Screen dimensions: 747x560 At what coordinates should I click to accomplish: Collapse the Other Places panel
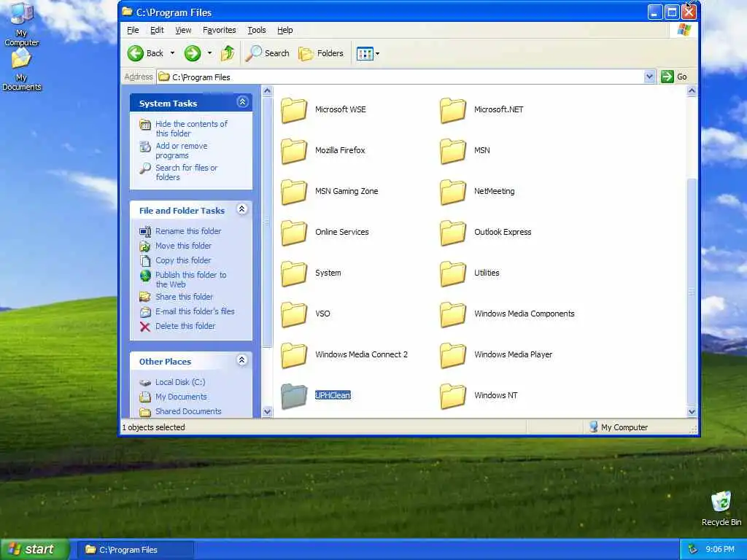(242, 360)
